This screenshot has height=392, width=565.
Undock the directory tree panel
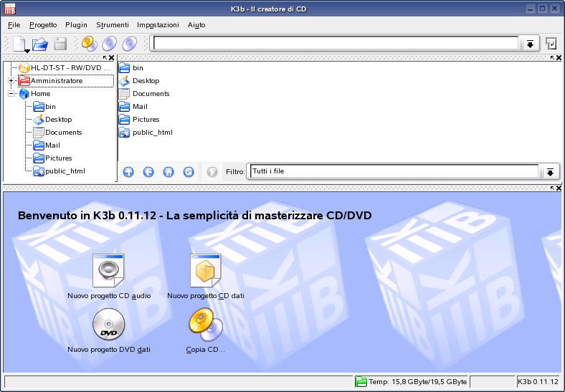point(105,57)
